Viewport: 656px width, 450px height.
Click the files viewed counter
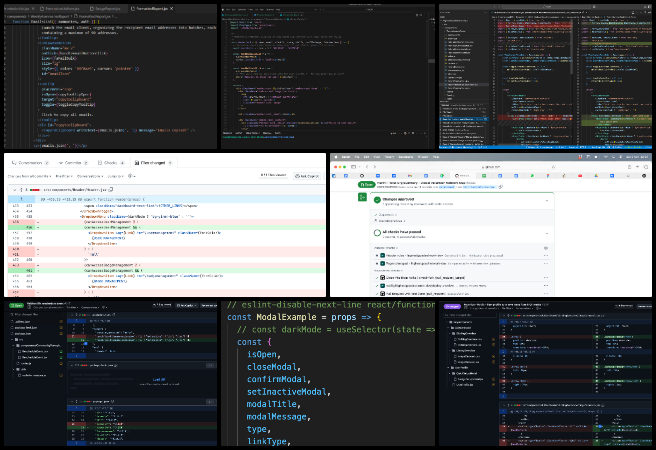click(273, 175)
